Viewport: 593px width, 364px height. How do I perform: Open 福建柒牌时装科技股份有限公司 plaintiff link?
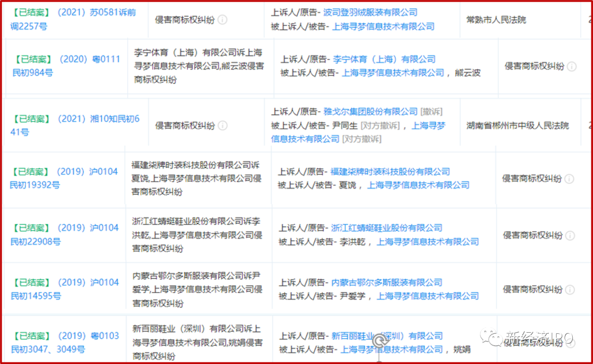coord(390,172)
